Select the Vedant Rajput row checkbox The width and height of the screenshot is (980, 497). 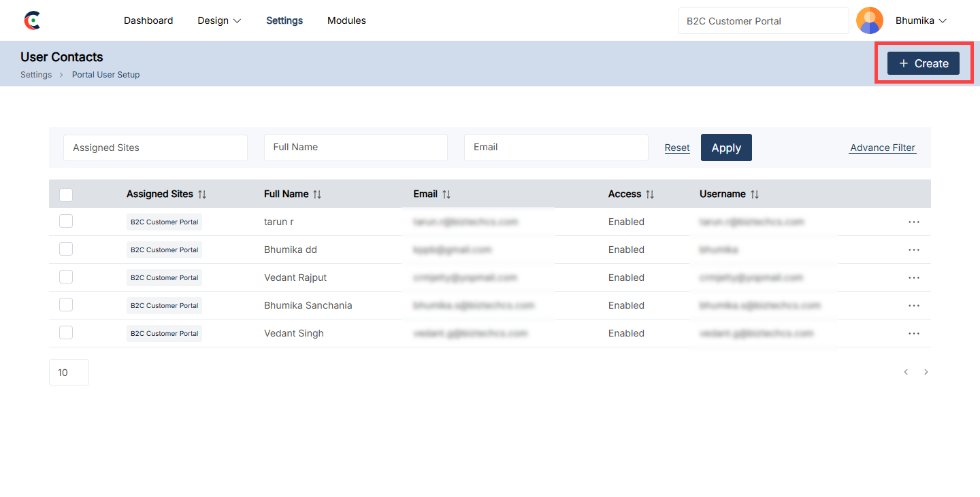coord(66,277)
